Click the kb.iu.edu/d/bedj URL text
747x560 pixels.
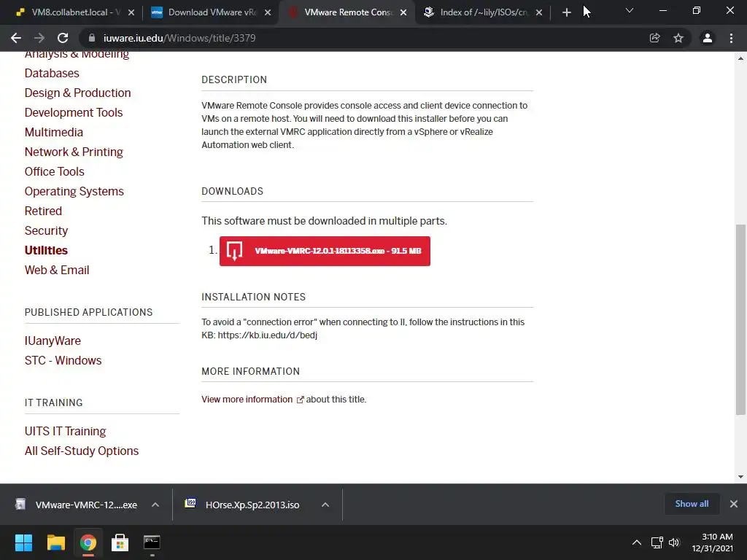(267, 335)
